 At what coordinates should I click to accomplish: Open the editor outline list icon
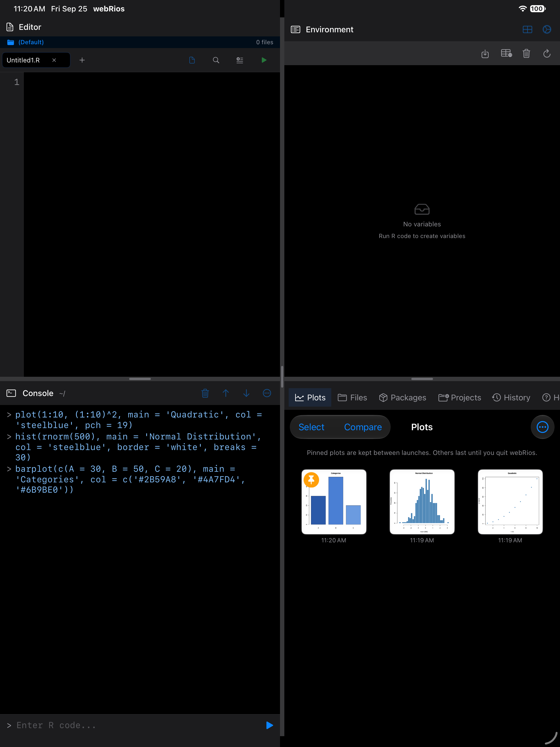[x=240, y=60]
